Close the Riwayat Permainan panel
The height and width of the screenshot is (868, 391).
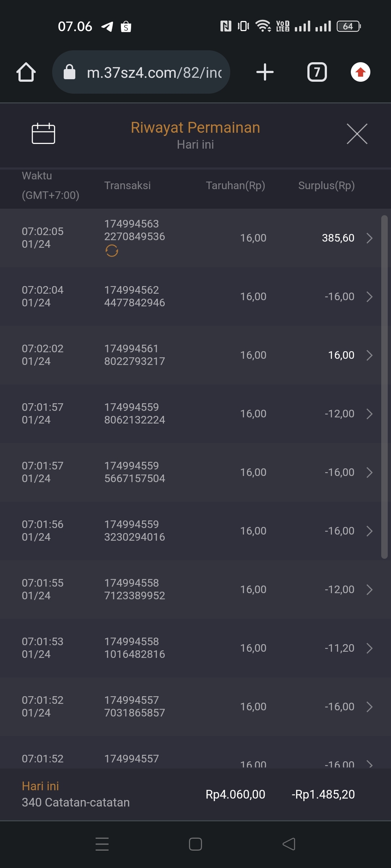click(357, 134)
